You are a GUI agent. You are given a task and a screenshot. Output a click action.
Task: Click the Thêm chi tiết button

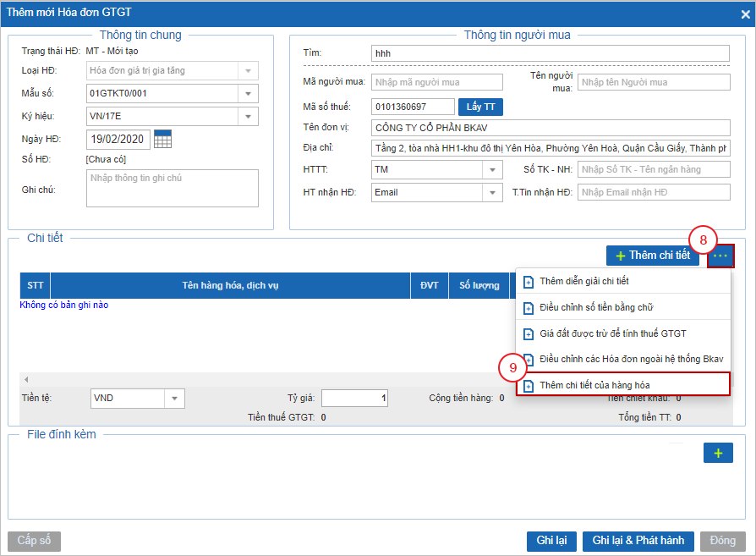[x=653, y=256]
